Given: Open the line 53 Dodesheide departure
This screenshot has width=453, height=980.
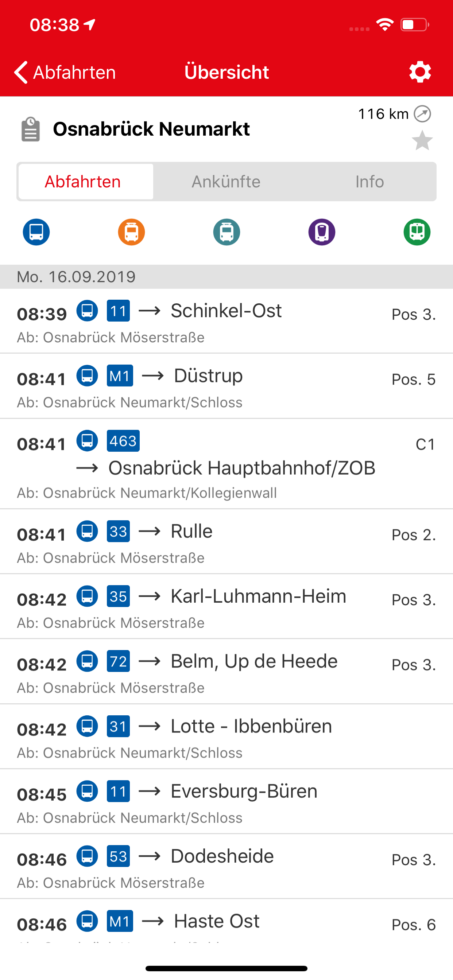Looking at the screenshot, I should (x=226, y=867).
